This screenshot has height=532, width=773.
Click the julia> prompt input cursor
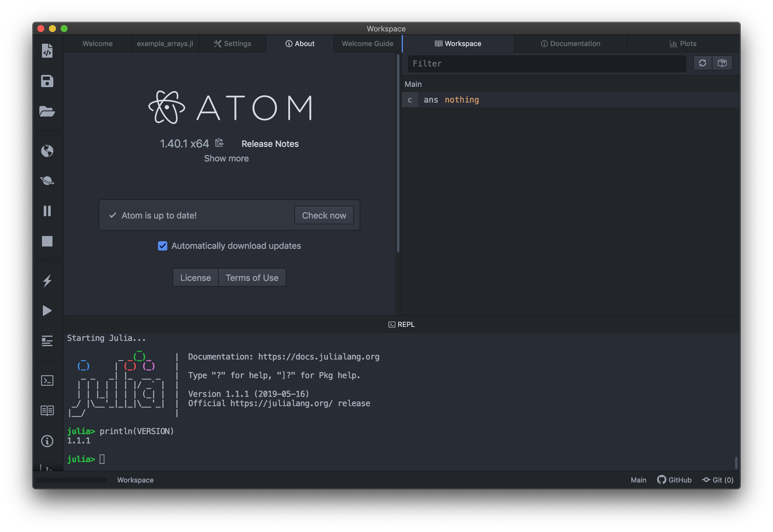pos(102,459)
